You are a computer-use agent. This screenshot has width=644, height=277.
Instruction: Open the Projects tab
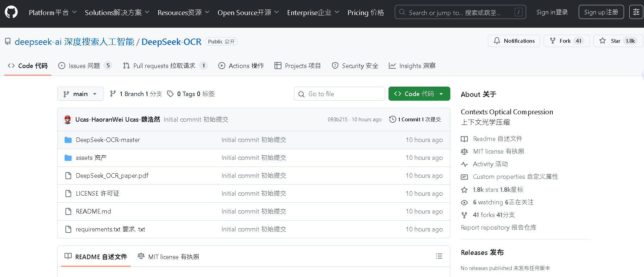pos(298,66)
